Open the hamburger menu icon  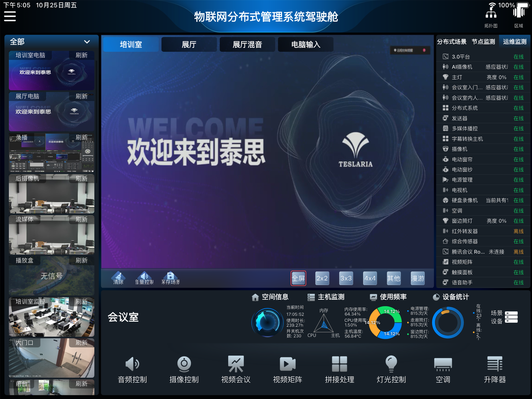(x=10, y=17)
